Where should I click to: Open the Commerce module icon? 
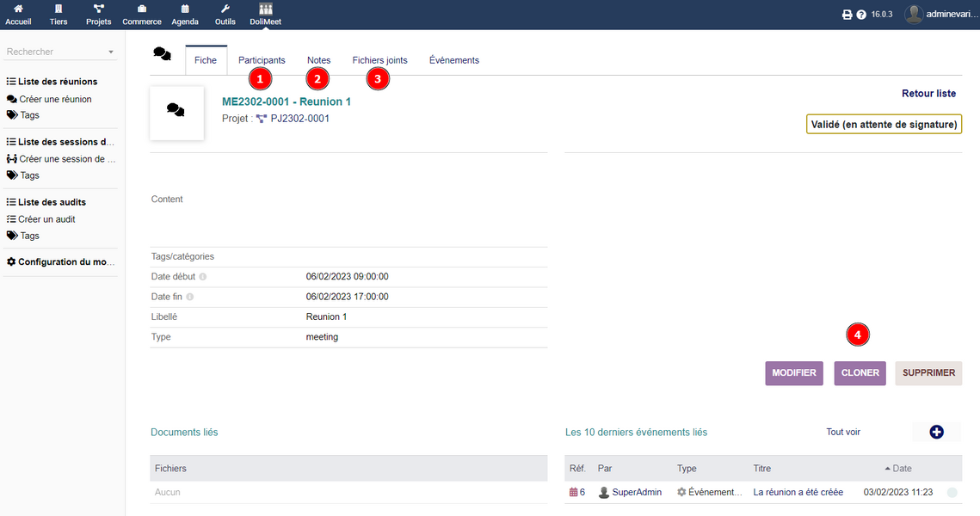141,9
